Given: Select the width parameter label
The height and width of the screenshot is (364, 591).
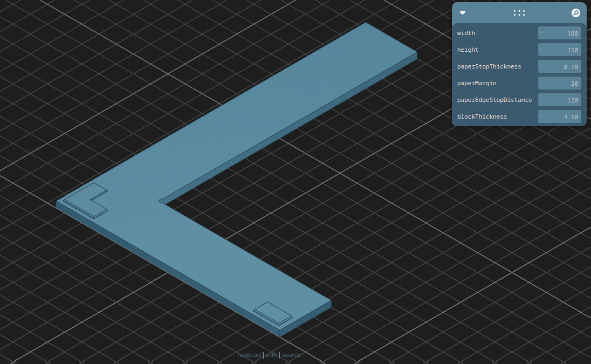Looking at the screenshot, I should pyautogui.click(x=466, y=33).
